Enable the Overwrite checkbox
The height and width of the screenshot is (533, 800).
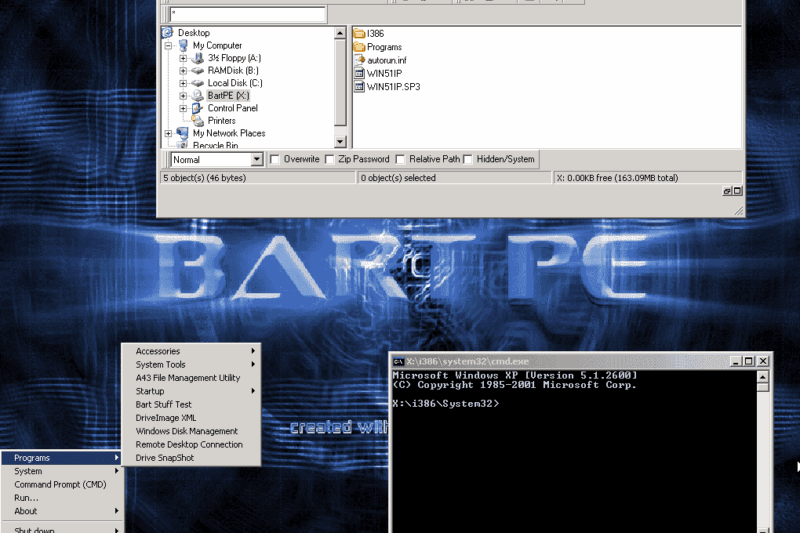[x=274, y=160]
